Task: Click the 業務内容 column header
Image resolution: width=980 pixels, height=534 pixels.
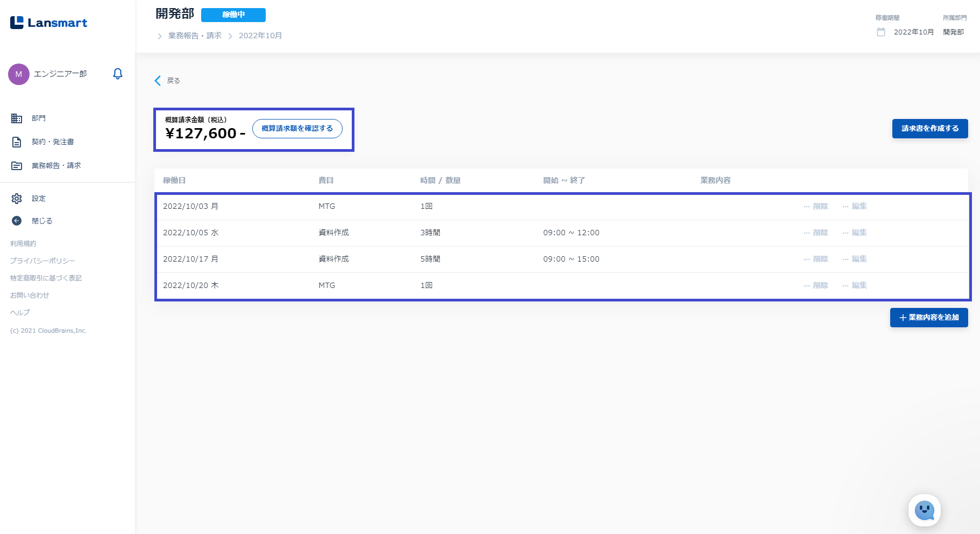Action: 715,180
